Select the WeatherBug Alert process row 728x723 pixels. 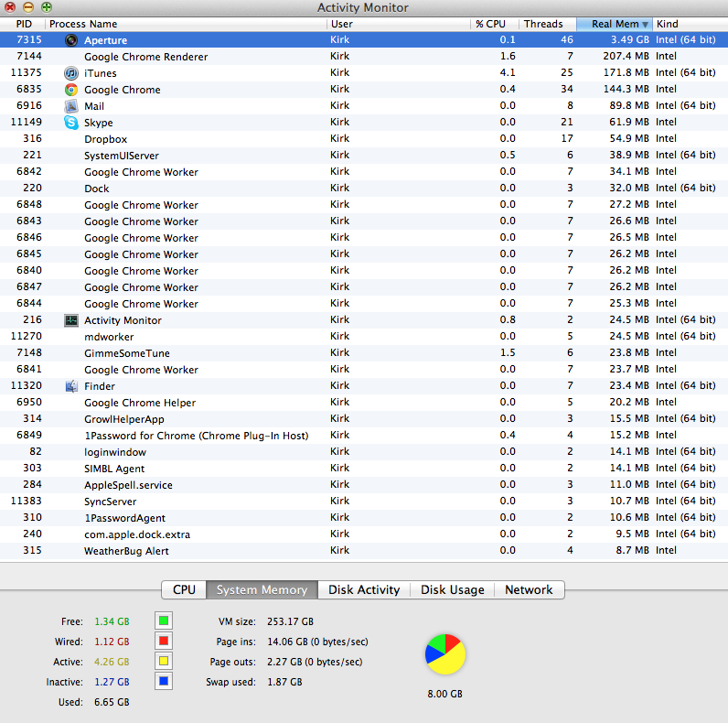[x=364, y=551]
